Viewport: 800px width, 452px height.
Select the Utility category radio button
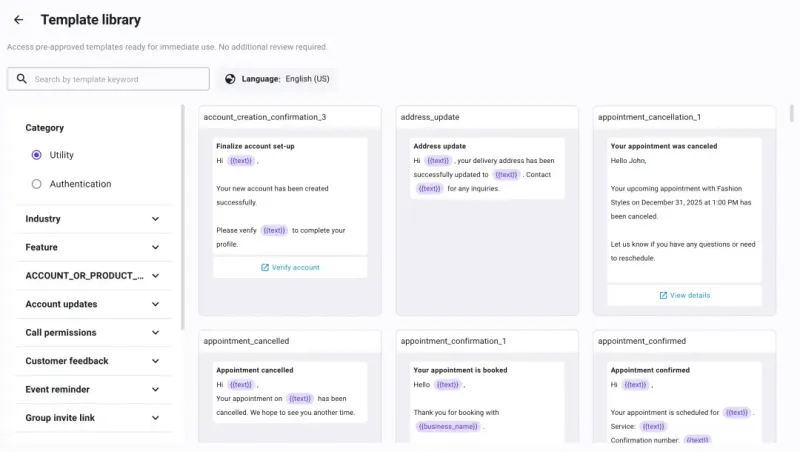(x=36, y=155)
